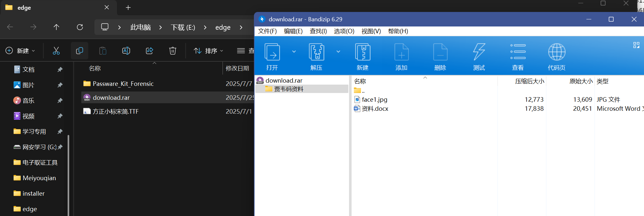Open the File (文件) menu in Bandizip

(267, 31)
